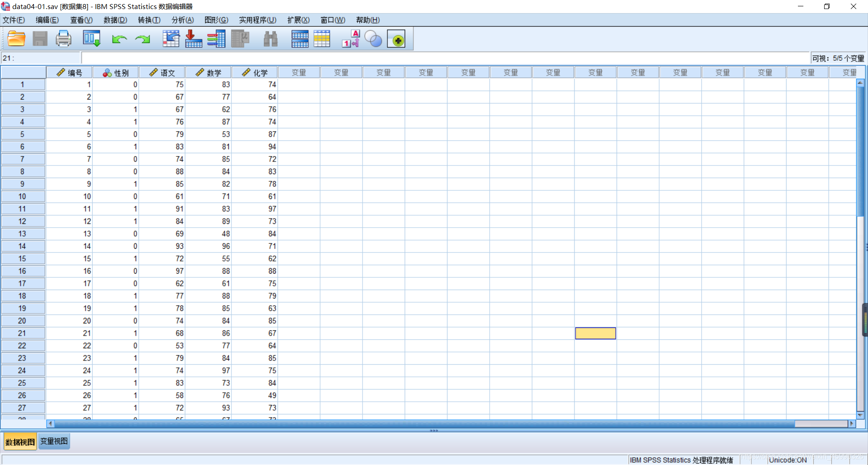
Task: Open the 图形(G) menu
Action: [216, 20]
